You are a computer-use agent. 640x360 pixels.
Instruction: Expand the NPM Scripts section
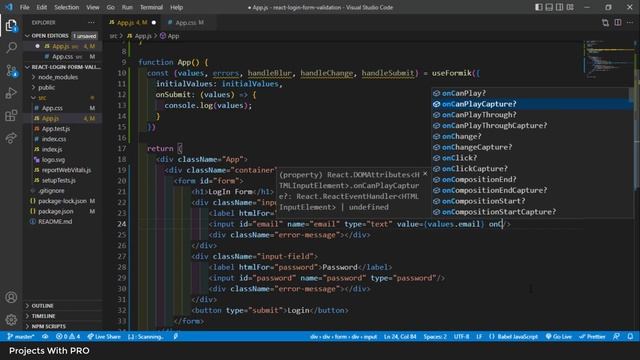tap(48, 326)
